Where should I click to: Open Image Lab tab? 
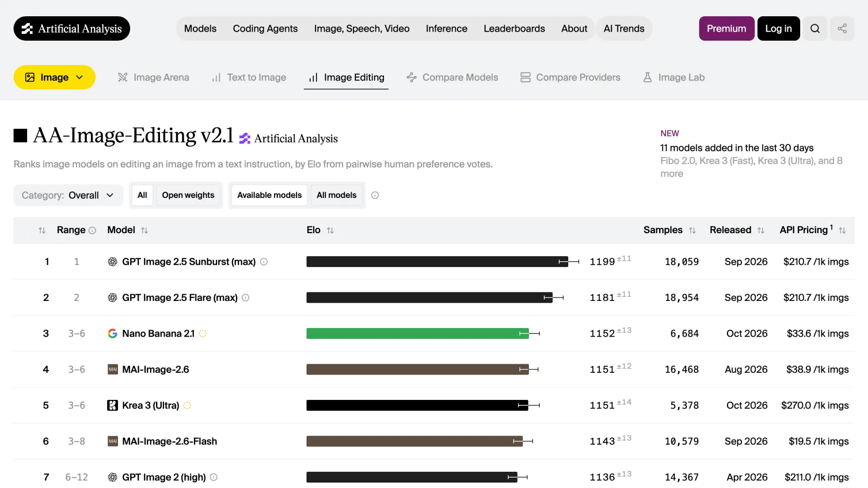(674, 77)
